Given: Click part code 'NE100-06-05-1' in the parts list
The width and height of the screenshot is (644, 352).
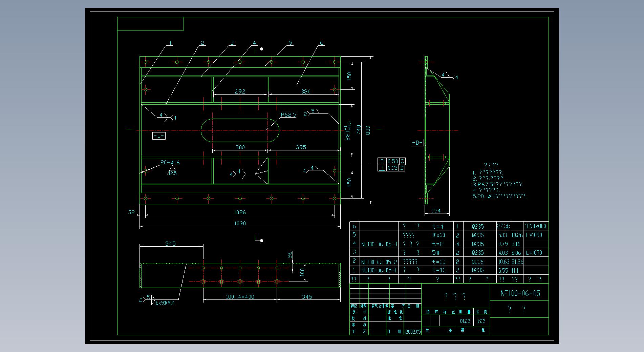Looking at the screenshot, I should click(379, 270).
